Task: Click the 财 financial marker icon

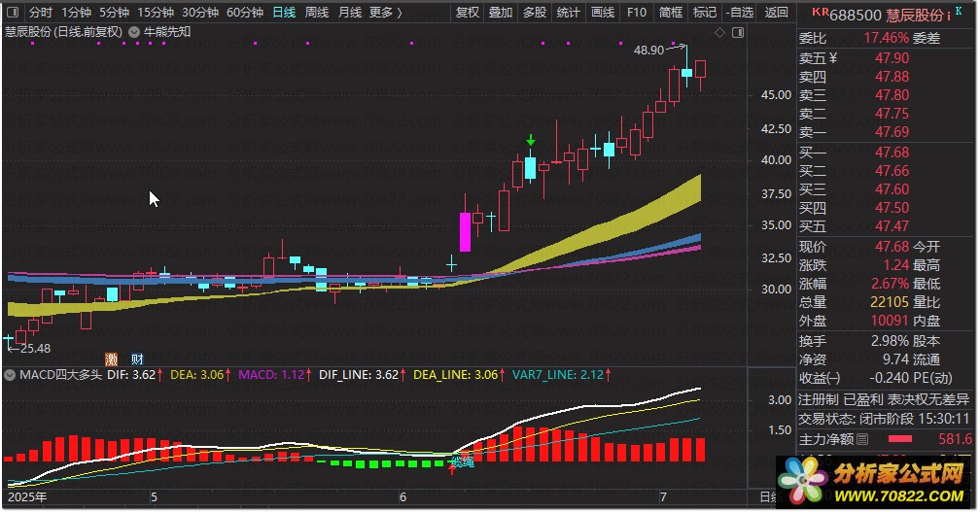Action: pos(137,359)
